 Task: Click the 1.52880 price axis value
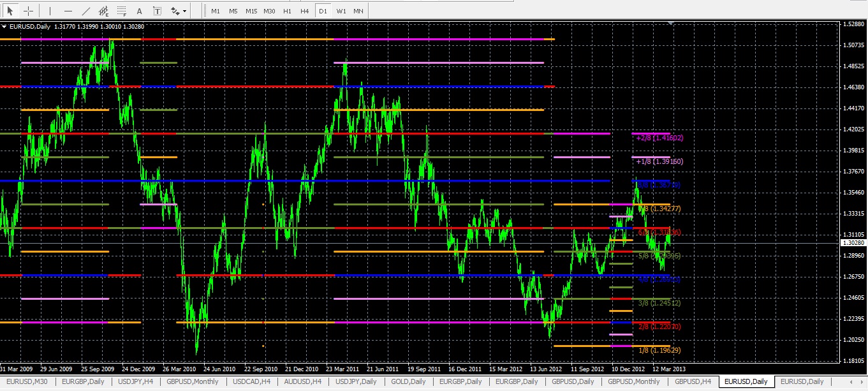click(x=853, y=24)
